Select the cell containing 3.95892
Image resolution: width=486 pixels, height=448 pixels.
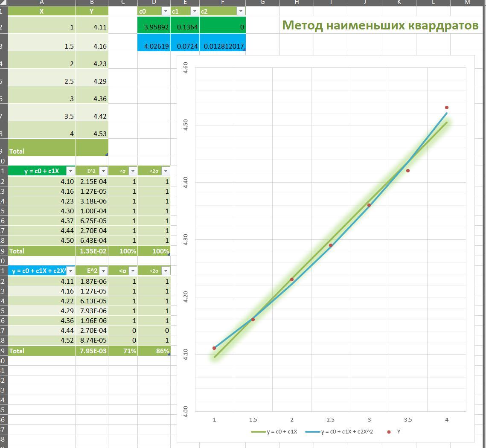click(154, 27)
